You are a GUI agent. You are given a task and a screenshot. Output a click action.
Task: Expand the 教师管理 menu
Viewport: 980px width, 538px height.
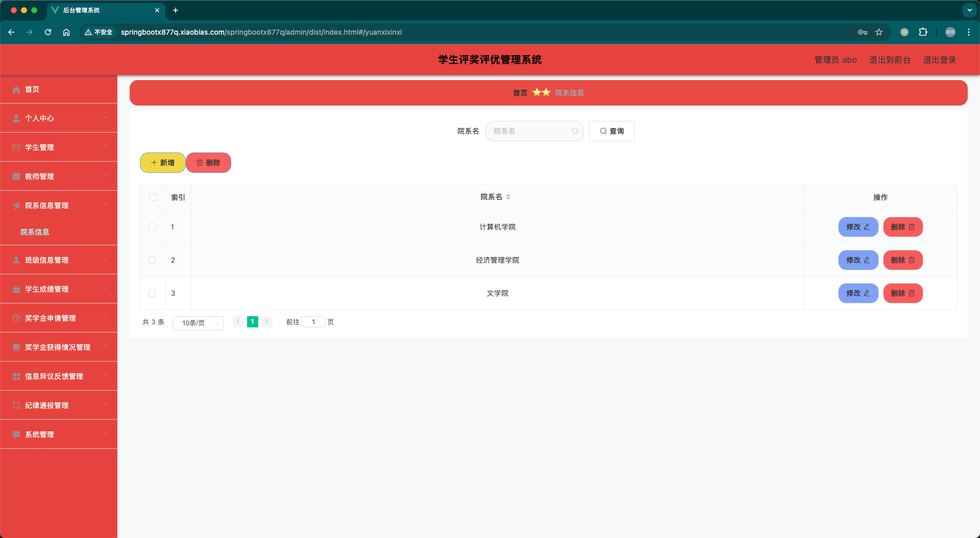[59, 176]
